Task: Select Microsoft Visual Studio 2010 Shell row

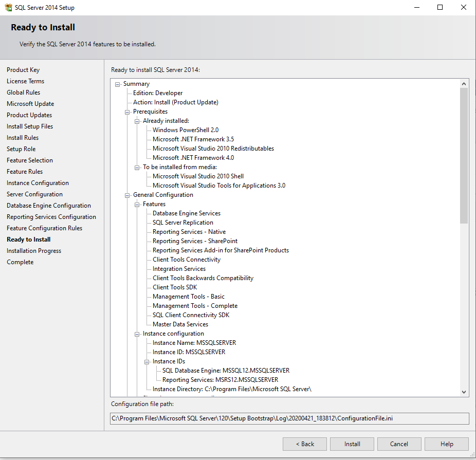Action: point(198,176)
